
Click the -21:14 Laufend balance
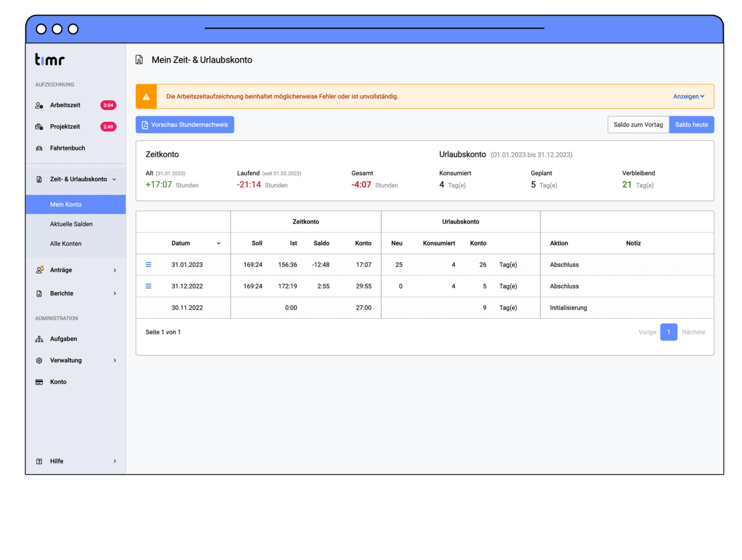[x=249, y=185]
